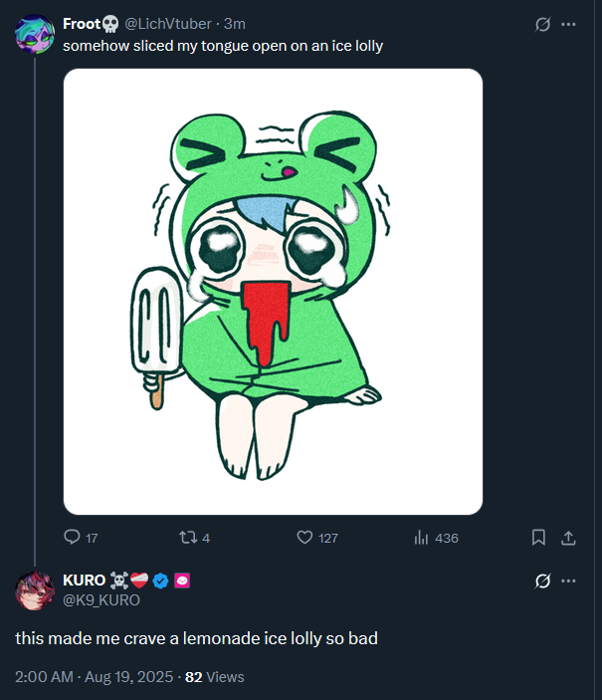Open the @K9_KURO handle link
This screenshot has height=700, width=602.
[100, 599]
